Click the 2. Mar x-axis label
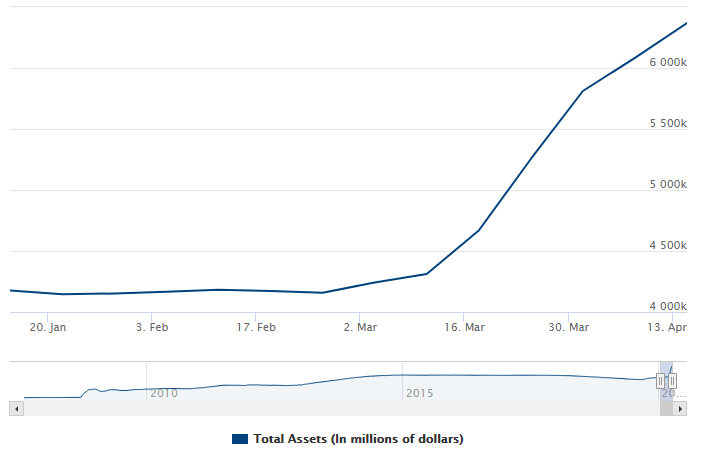Image resolution: width=709 pixels, height=456 pixels. point(360,326)
